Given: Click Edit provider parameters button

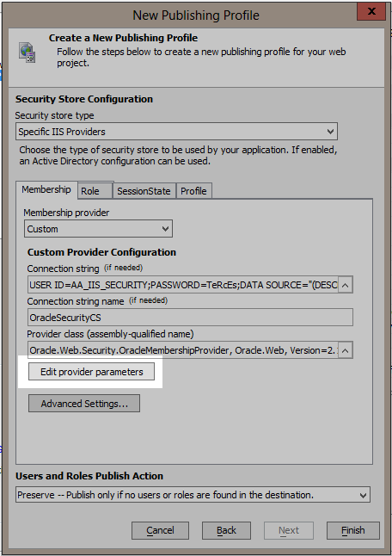Looking at the screenshot, I should tap(91, 372).
